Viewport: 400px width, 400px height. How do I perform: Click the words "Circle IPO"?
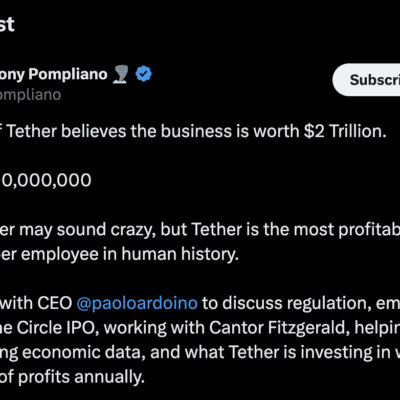click(x=58, y=328)
